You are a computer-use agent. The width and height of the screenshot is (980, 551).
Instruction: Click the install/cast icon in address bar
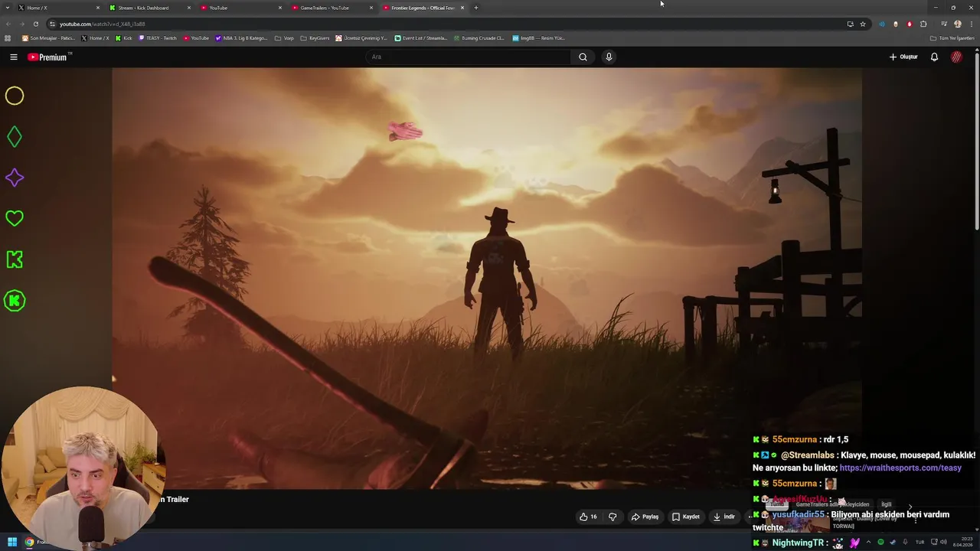pos(850,24)
